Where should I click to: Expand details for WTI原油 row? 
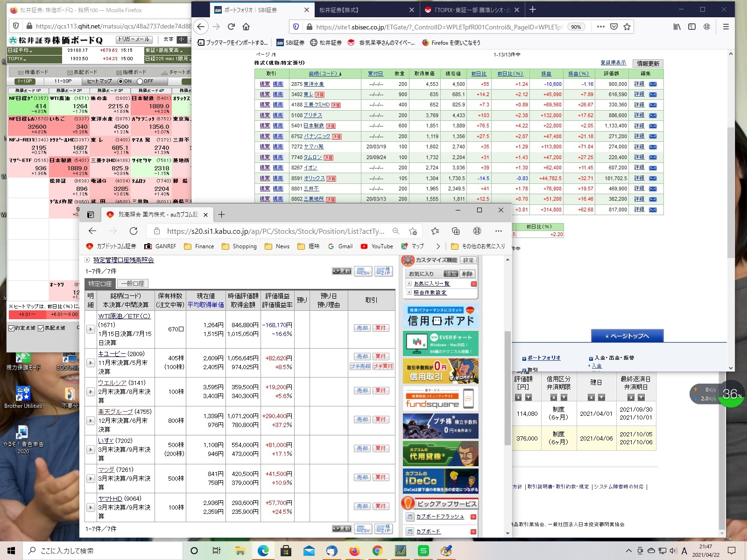91,329
